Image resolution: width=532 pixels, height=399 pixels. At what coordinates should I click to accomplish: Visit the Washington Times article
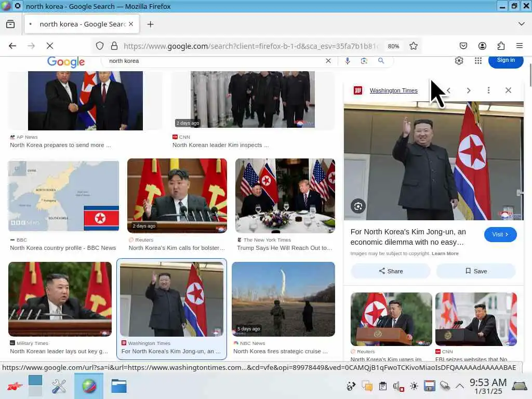click(x=500, y=234)
